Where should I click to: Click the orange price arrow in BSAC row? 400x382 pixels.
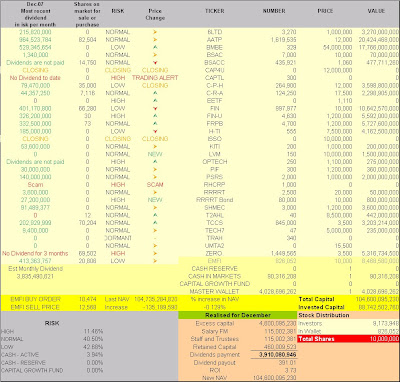click(x=155, y=55)
